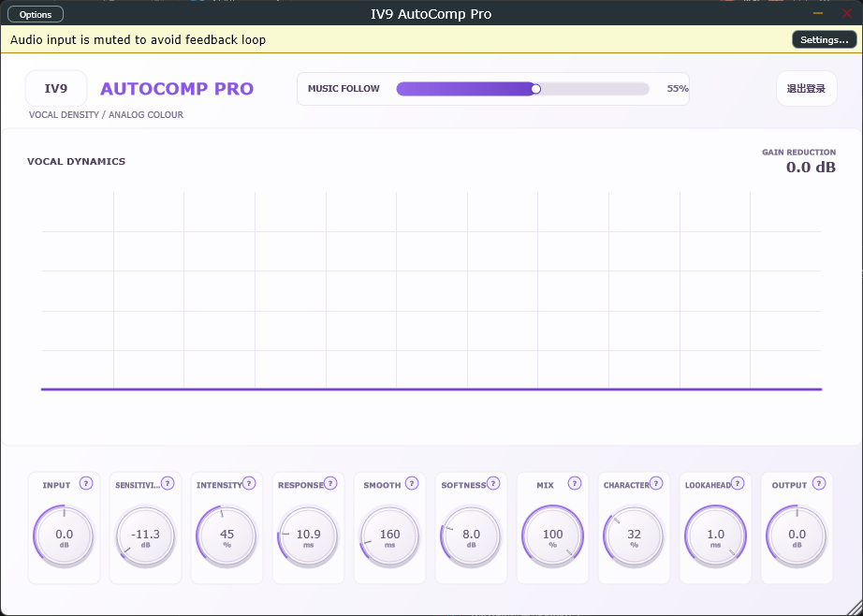Click the CHARACTER knob showing 32%
The width and height of the screenshot is (863, 616).
(634, 536)
